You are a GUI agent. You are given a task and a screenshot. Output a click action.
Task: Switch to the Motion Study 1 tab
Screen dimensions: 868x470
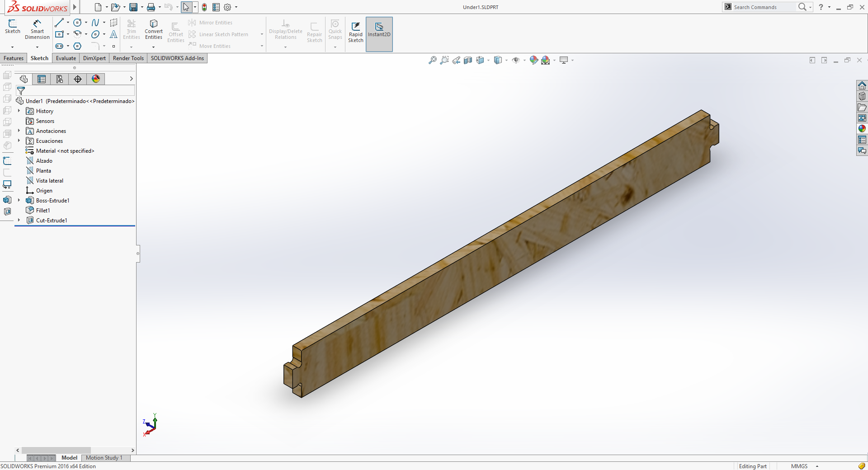point(104,458)
